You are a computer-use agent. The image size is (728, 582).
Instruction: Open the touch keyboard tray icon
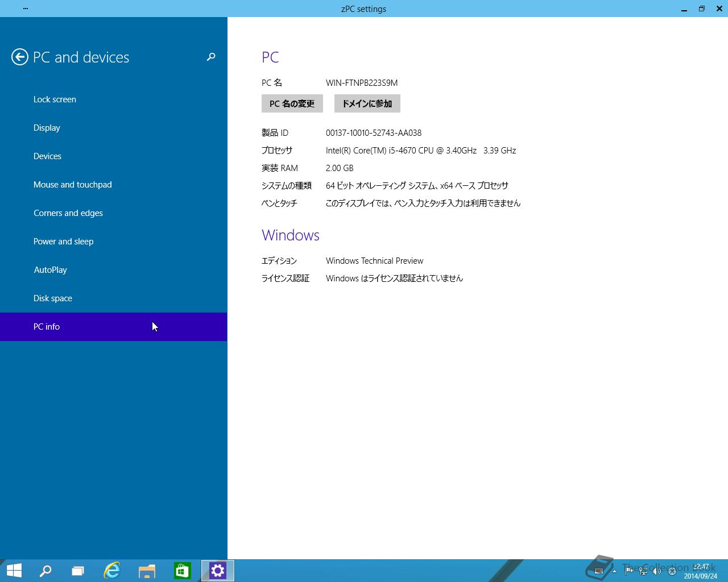click(x=598, y=571)
